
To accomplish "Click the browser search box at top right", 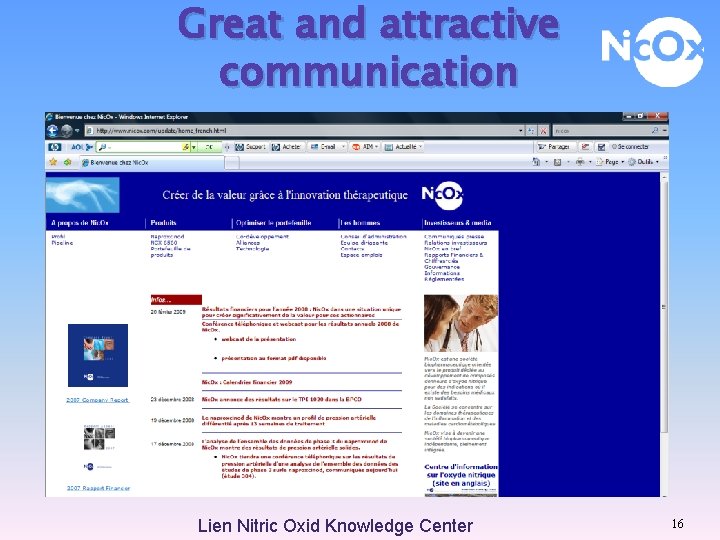I will [x=602, y=131].
